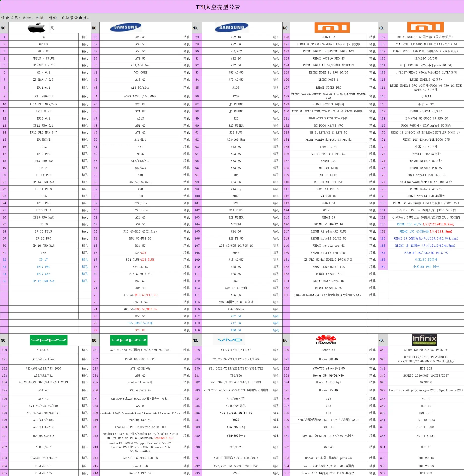464x476 pixels.
Task: Select the blue IP 17 PRO MAX cell
Action: (43, 281)
